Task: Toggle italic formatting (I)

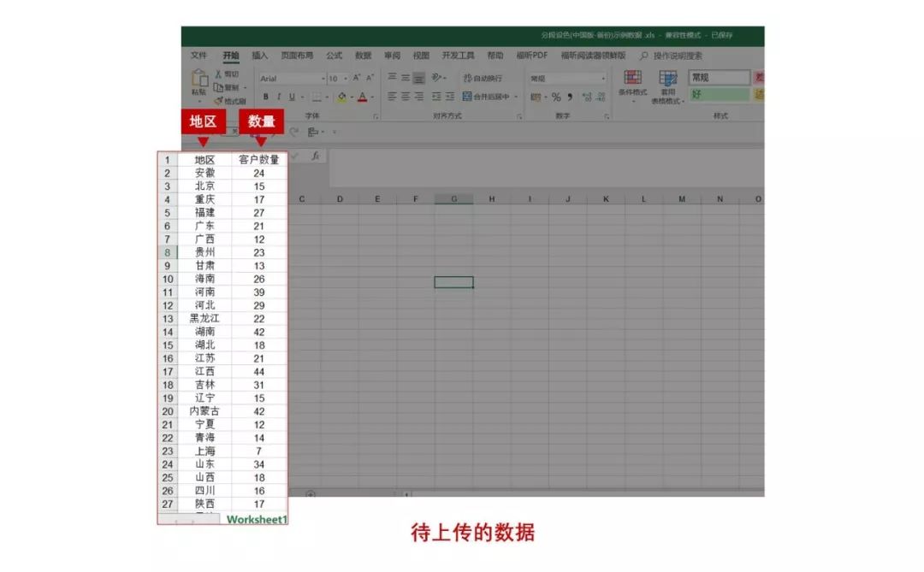Action: [279, 97]
